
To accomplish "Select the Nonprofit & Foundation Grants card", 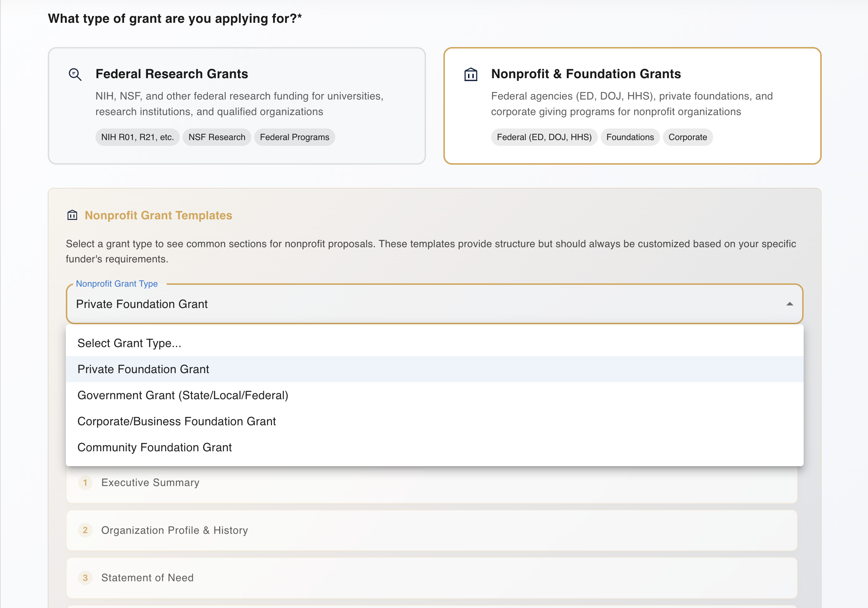I will 632,106.
